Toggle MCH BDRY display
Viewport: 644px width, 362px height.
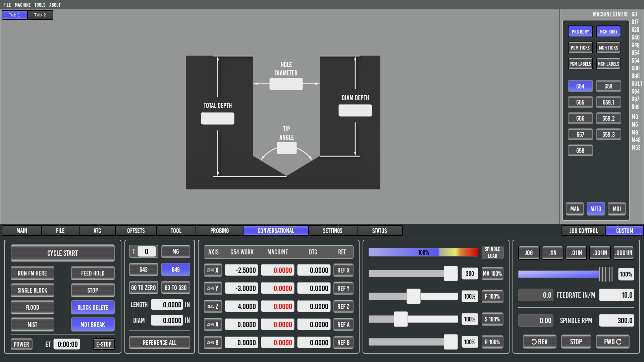pyautogui.click(x=608, y=32)
